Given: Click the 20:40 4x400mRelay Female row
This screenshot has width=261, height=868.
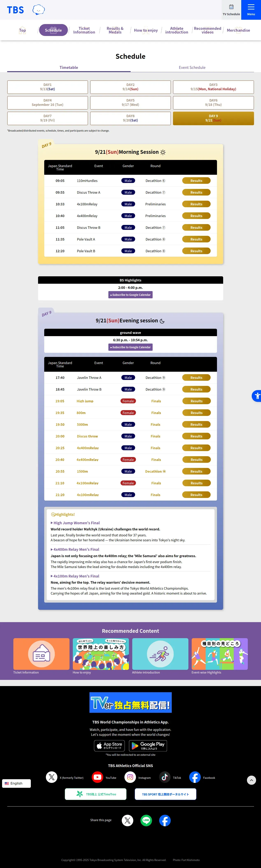Looking at the screenshot, I should click(130, 460).
